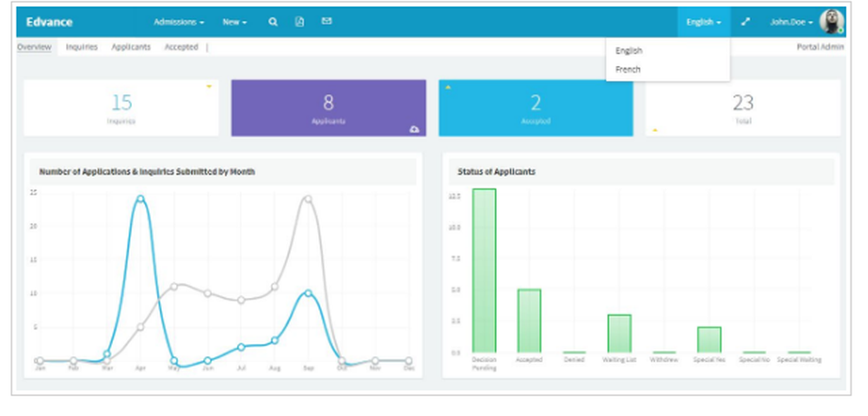
Task: Click the Special Yes bar
Action: tap(709, 340)
